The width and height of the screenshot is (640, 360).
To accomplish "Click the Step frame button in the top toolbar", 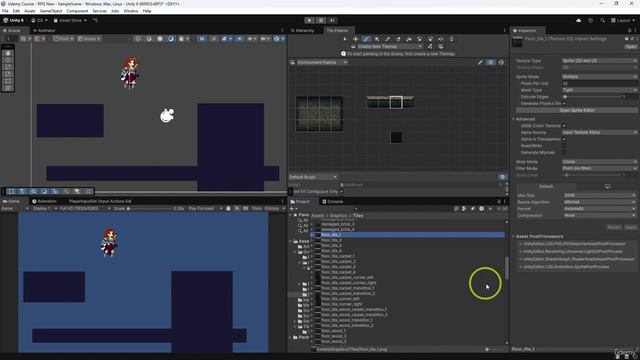I will 332,20.
